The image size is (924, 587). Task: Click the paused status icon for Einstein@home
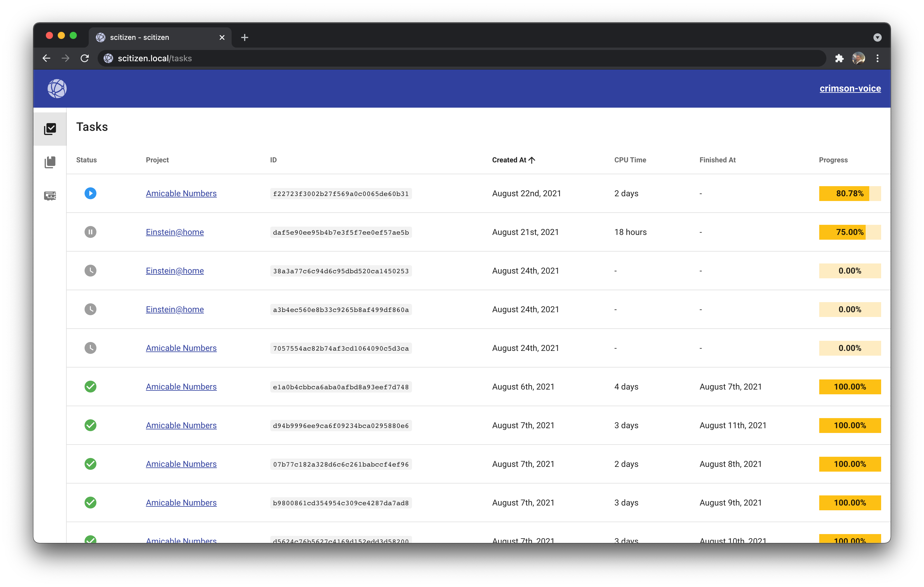[90, 232]
